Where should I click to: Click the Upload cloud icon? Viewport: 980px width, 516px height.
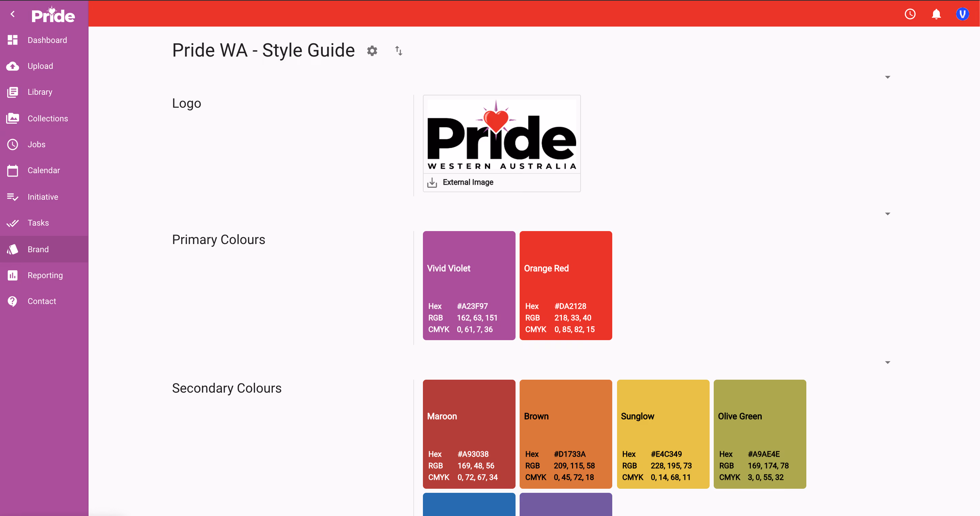(13, 66)
